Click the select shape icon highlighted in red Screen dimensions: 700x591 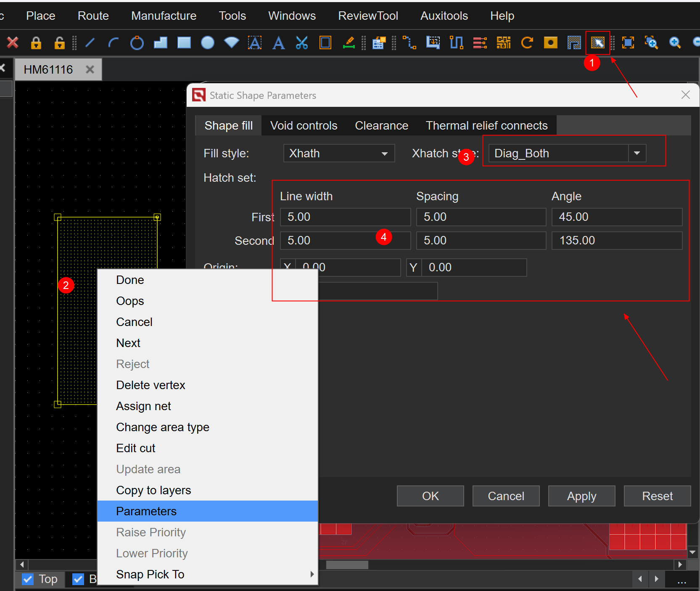coord(597,42)
